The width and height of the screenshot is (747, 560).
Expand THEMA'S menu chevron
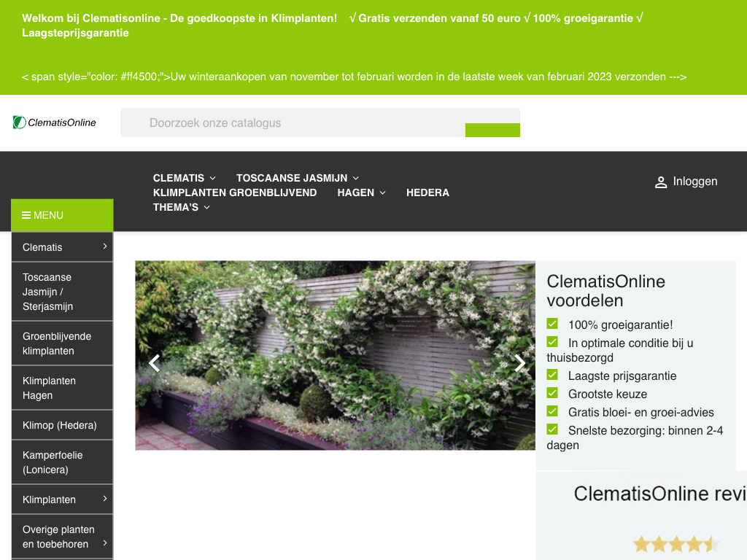coord(206,207)
